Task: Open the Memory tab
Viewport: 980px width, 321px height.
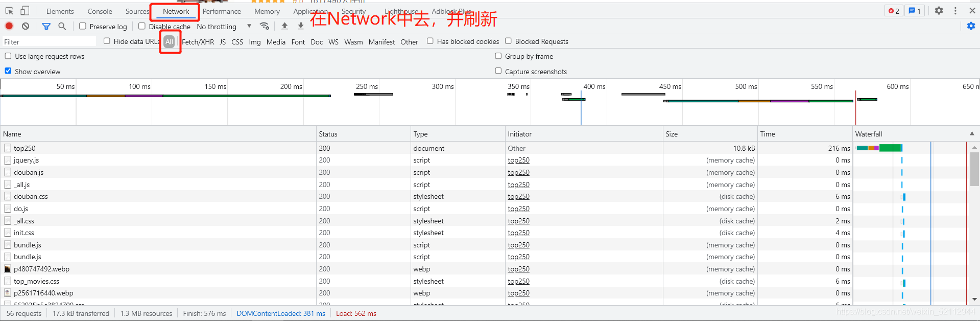Action: point(267,11)
